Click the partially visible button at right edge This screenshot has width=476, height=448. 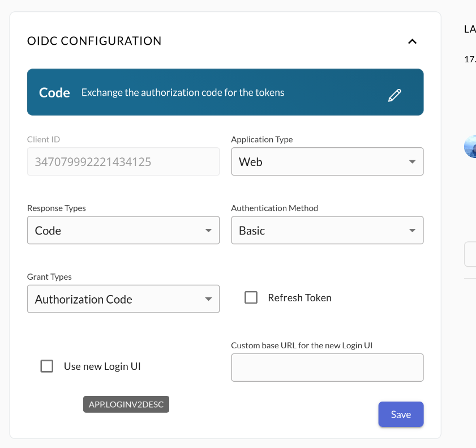(471, 254)
